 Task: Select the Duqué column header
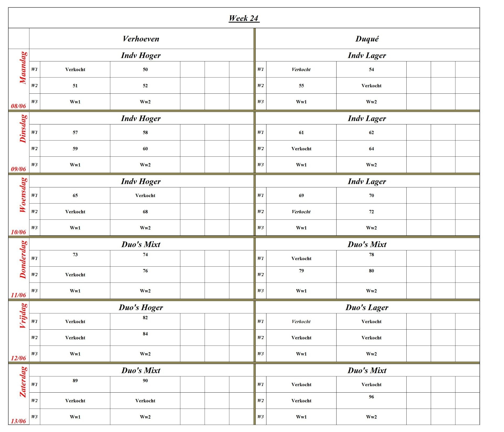tap(367, 39)
